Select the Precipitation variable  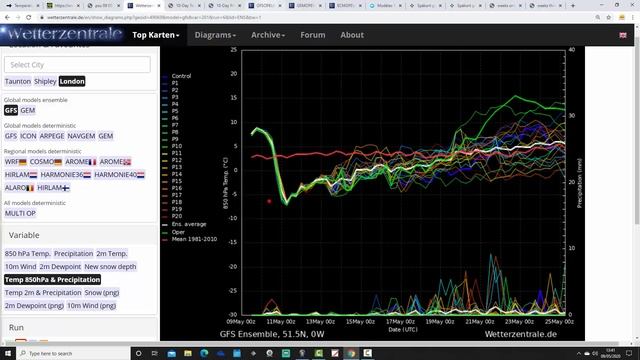(73, 253)
